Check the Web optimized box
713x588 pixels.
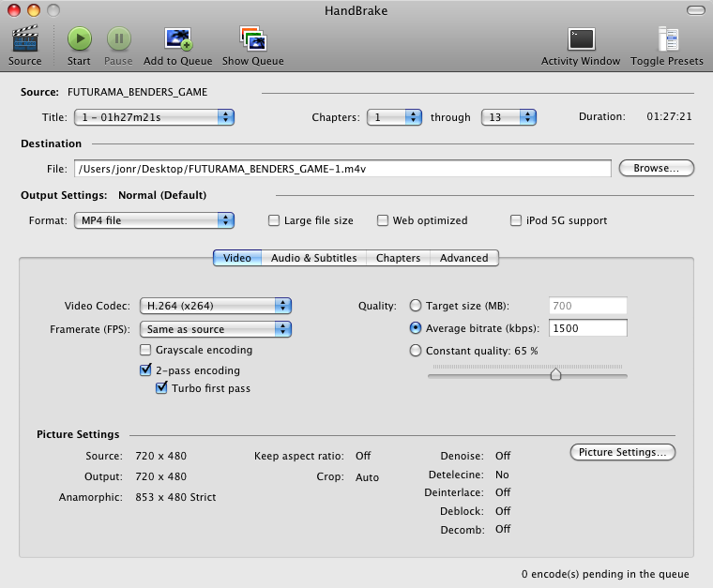coord(383,220)
